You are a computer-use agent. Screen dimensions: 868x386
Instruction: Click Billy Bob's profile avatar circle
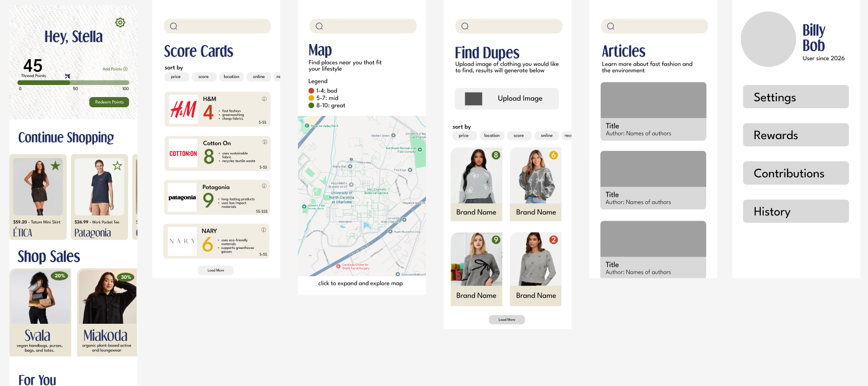tap(768, 39)
